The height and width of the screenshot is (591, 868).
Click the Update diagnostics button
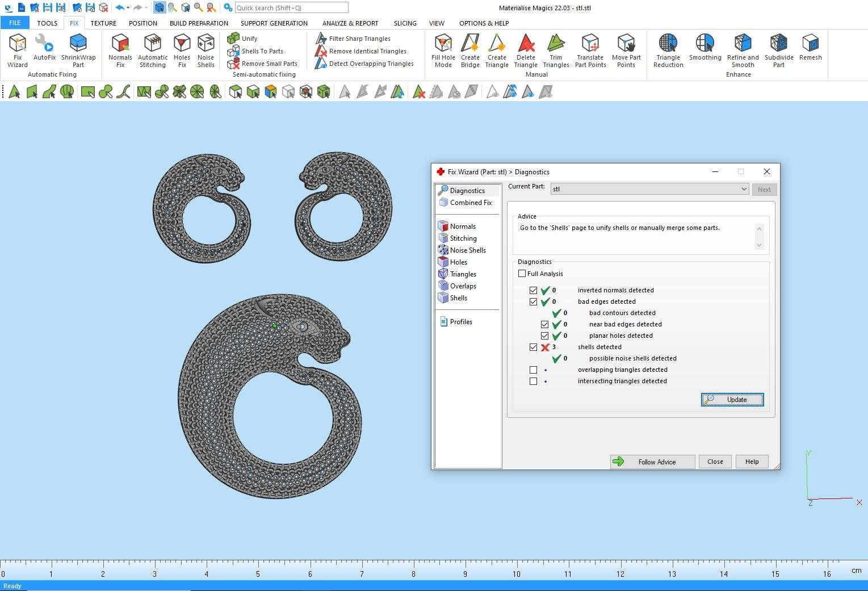coord(732,400)
